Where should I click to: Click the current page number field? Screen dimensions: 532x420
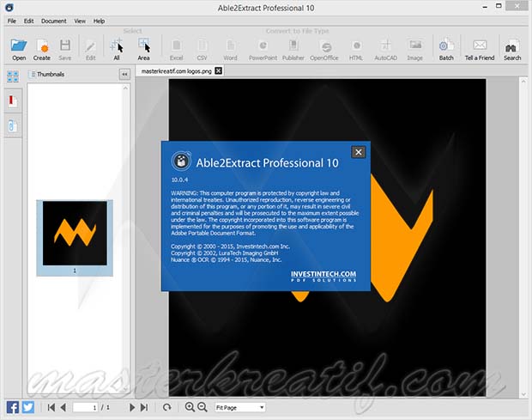click(x=86, y=407)
